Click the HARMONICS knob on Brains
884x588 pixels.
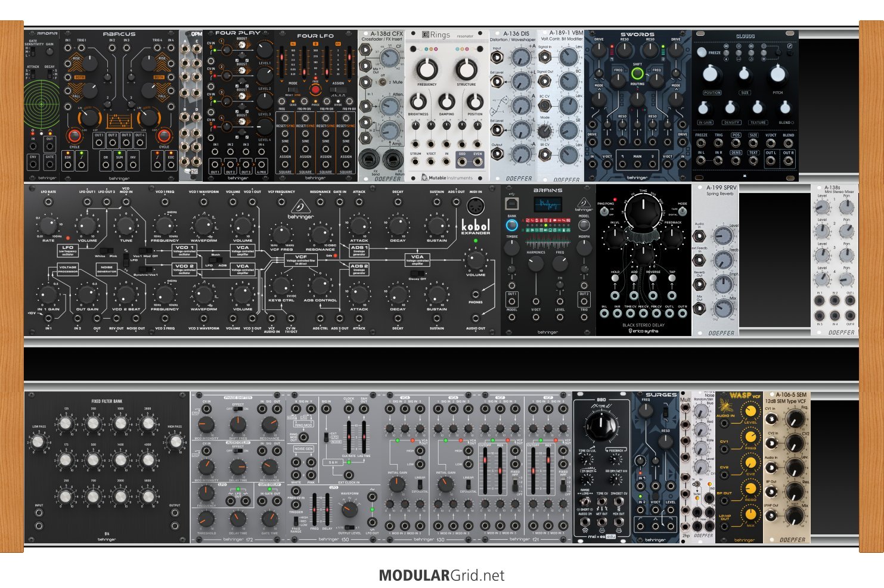[x=536, y=265]
